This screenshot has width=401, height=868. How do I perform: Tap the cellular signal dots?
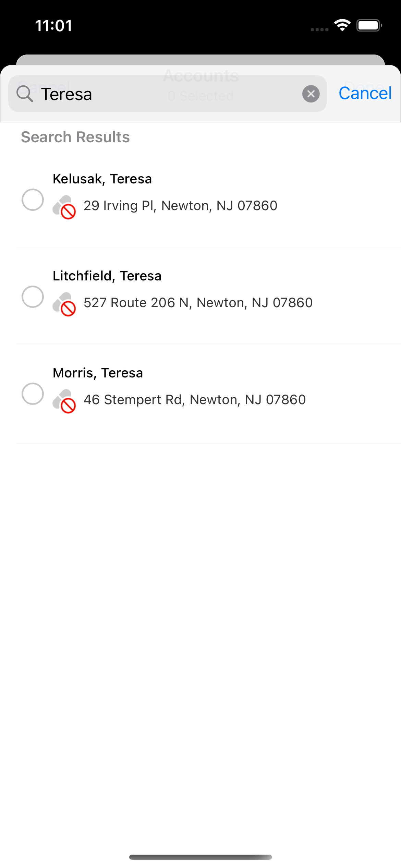point(319,29)
